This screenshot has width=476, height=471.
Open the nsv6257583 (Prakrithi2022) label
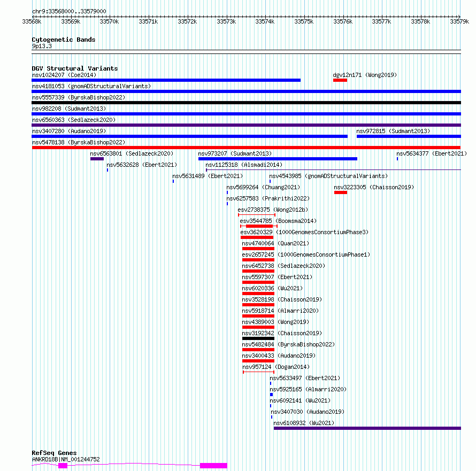[x=268, y=198]
